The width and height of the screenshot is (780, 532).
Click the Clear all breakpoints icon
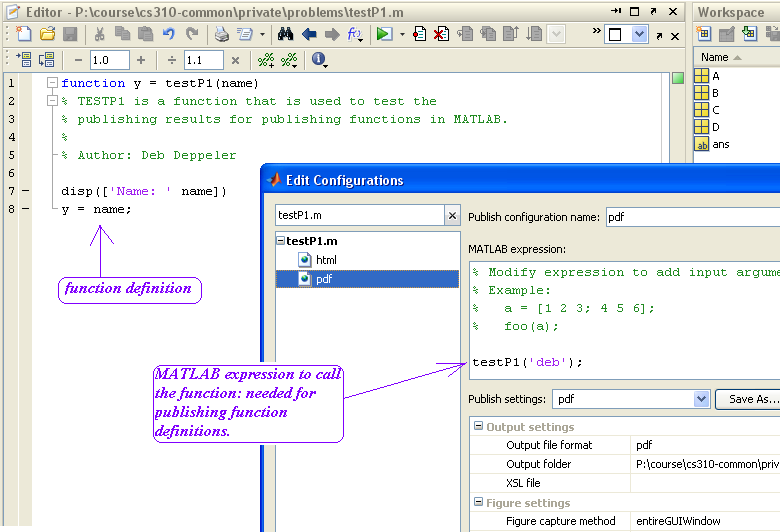click(441, 34)
